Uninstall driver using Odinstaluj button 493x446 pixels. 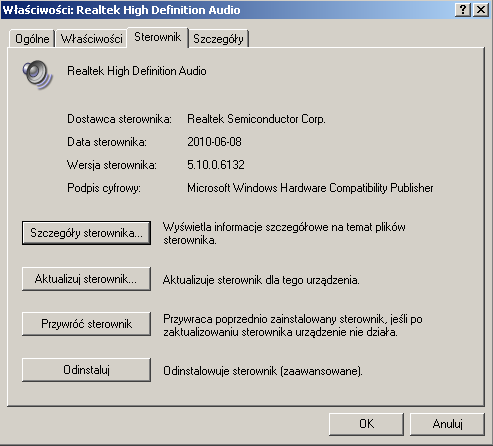86,370
